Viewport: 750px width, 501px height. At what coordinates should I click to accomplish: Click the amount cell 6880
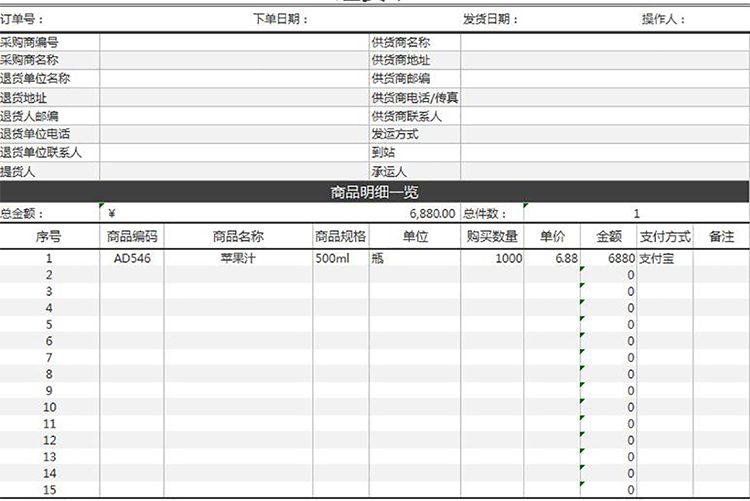pyautogui.click(x=609, y=258)
